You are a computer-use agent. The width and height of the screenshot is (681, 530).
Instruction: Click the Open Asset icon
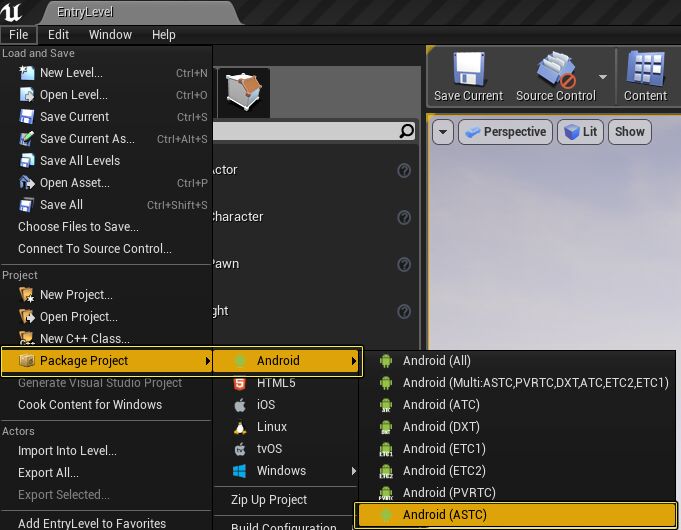click(x=26, y=182)
